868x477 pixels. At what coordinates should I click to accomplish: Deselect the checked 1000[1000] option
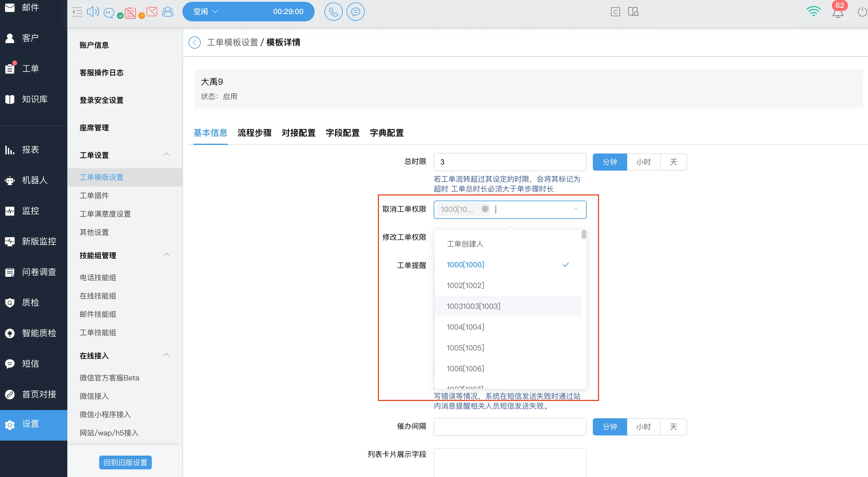[508, 264]
